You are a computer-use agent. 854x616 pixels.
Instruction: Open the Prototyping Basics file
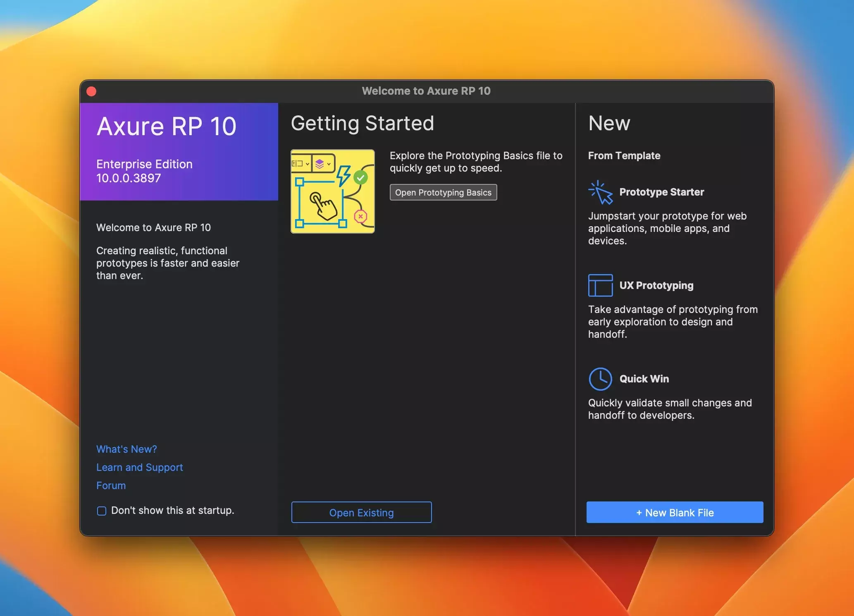click(x=443, y=192)
